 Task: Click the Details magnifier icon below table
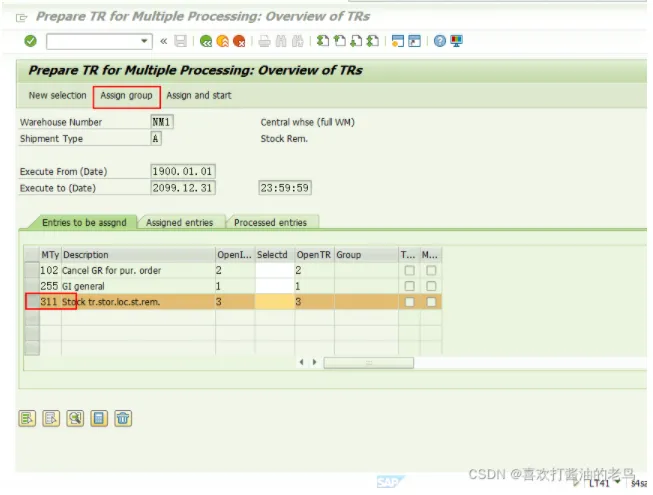(75, 418)
